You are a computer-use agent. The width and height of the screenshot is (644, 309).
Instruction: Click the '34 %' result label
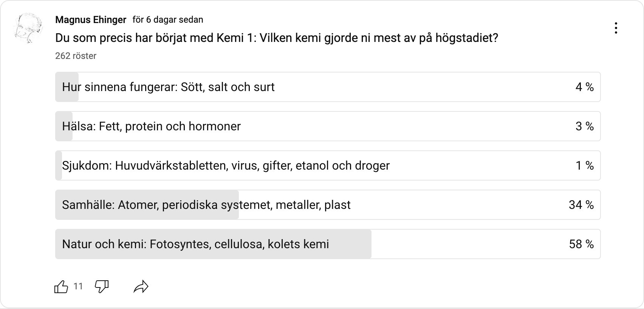pyautogui.click(x=581, y=205)
